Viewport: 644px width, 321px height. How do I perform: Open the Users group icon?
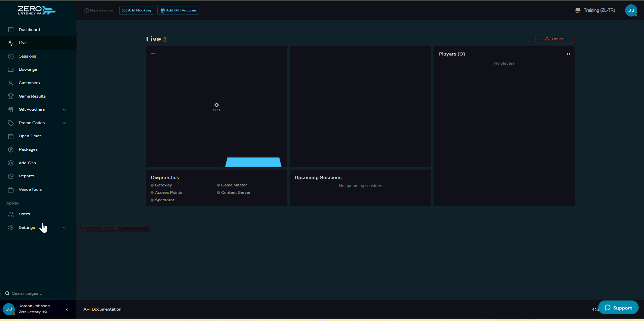coord(11,214)
